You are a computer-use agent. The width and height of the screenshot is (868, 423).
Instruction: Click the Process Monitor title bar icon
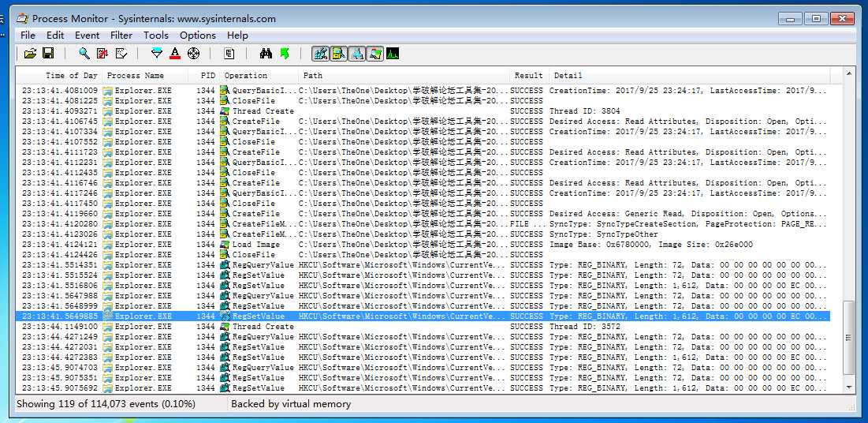click(22, 18)
